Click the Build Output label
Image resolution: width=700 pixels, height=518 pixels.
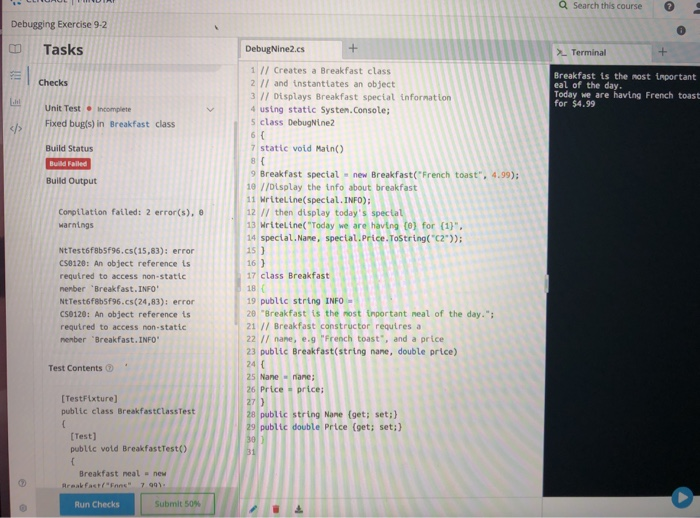[71, 181]
